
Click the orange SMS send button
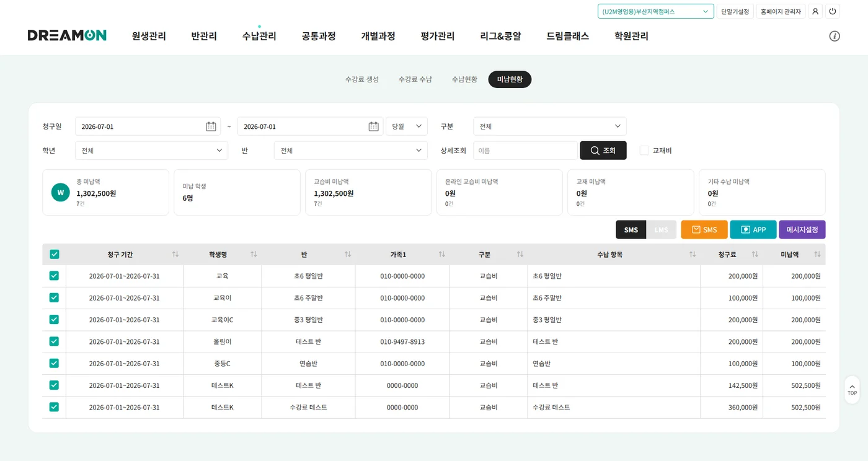click(704, 230)
